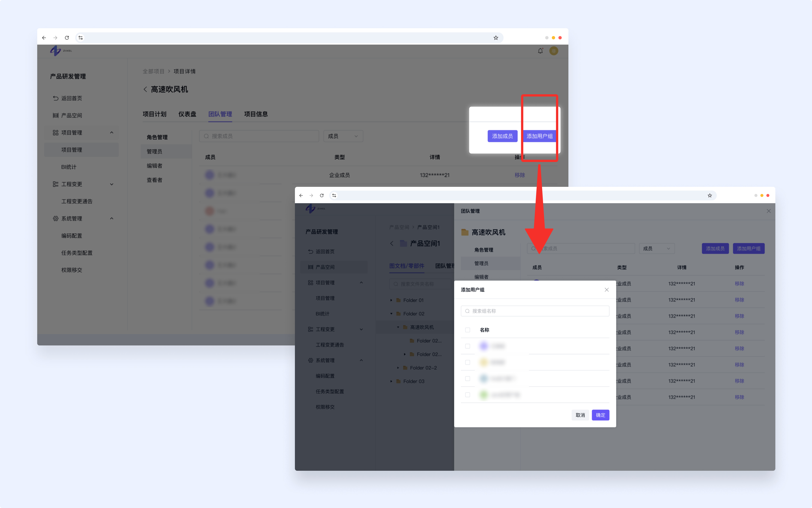Click 取消 in 添加用户组 dialog

click(580, 415)
